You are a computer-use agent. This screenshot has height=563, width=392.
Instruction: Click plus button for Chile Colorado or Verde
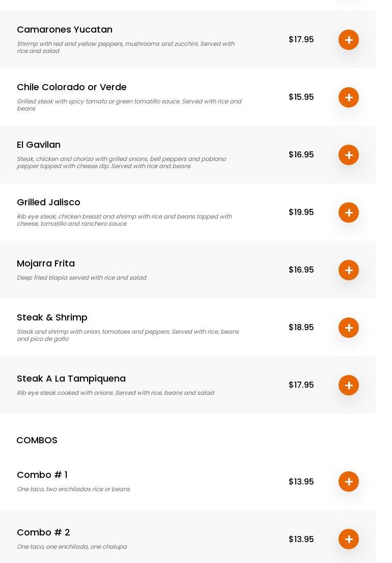point(349,97)
